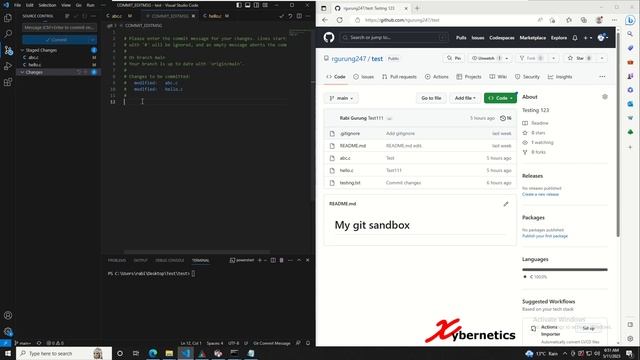Open the green Code dropdown button
640x360 pixels.
click(x=500, y=98)
